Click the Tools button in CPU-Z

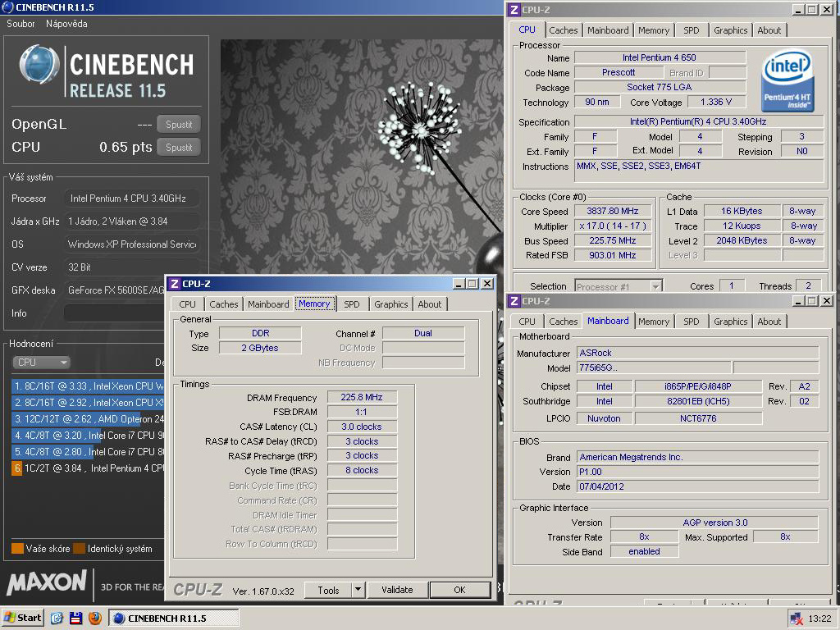click(x=328, y=590)
